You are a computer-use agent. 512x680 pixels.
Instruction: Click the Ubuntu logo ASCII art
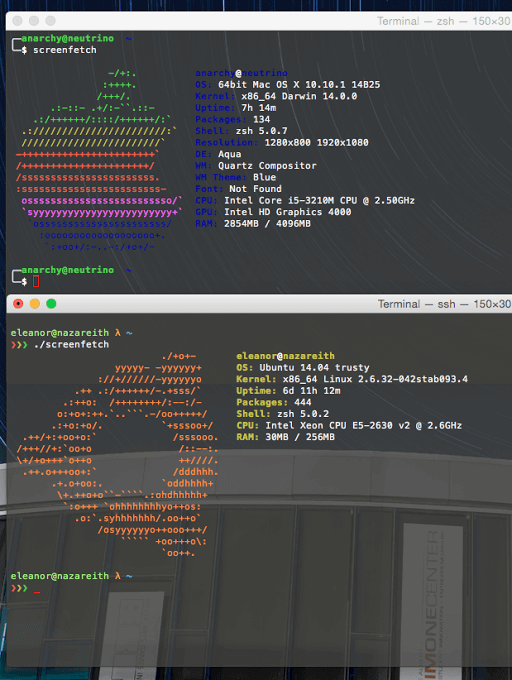pos(117,454)
